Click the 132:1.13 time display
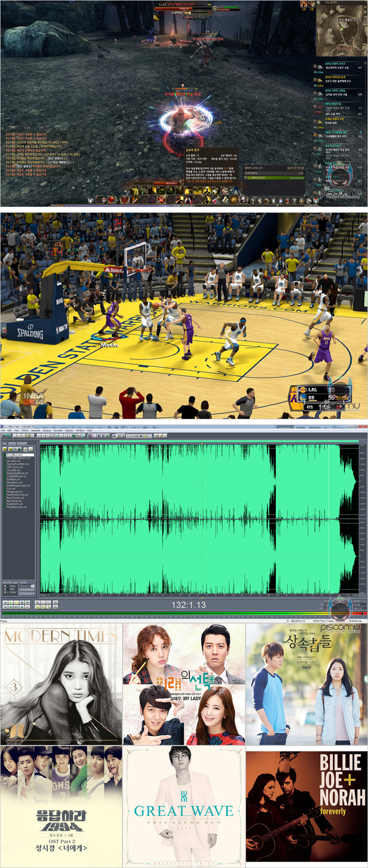368x868 pixels. click(189, 605)
